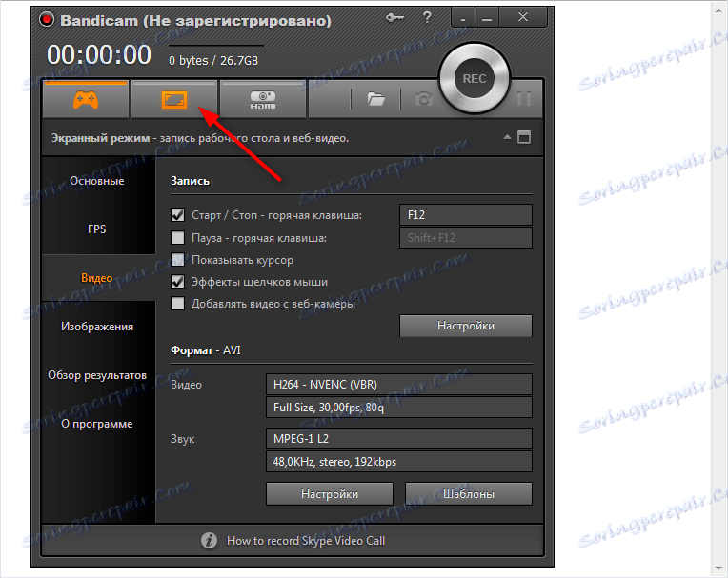This screenshot has width=728, height=578.
Task: Click Настройки button under Запись section
Action: point(466,326)
